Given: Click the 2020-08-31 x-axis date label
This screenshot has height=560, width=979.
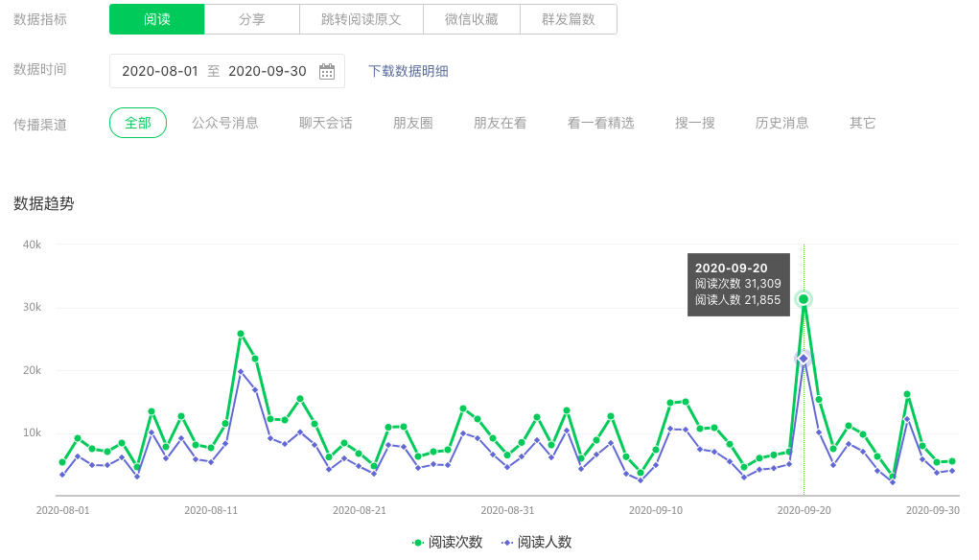Looking at the screenshot, I should [507, 510].
